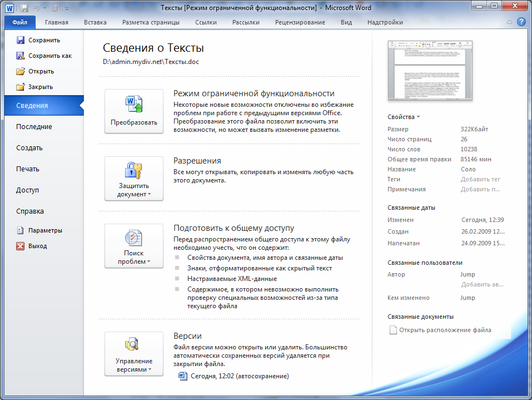This screenshot has height=400, width=532.
Task: Minimize the ribbon with the caret icon
Action: click(x=509, y=22)
